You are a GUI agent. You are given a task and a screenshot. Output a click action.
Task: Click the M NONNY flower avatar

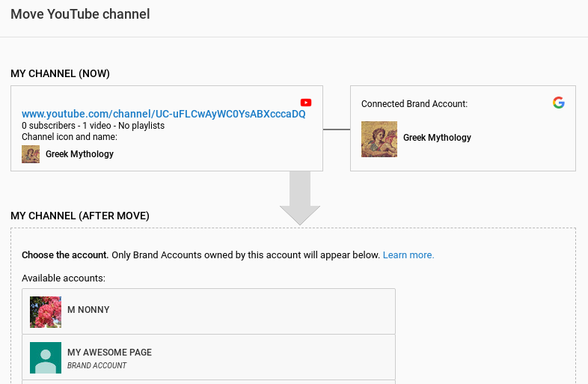46,312
